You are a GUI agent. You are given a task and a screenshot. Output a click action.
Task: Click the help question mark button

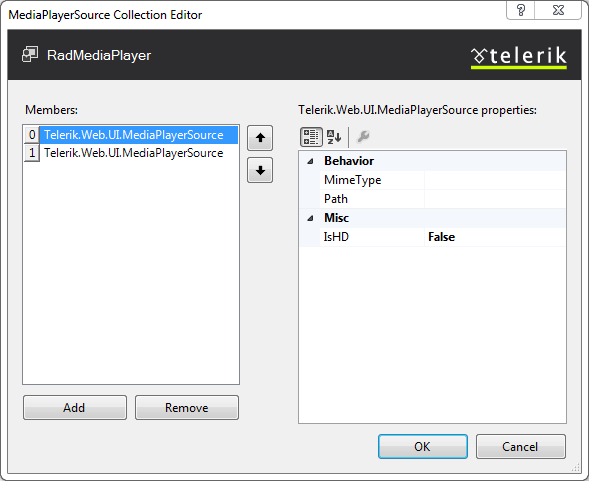point(521,10)
